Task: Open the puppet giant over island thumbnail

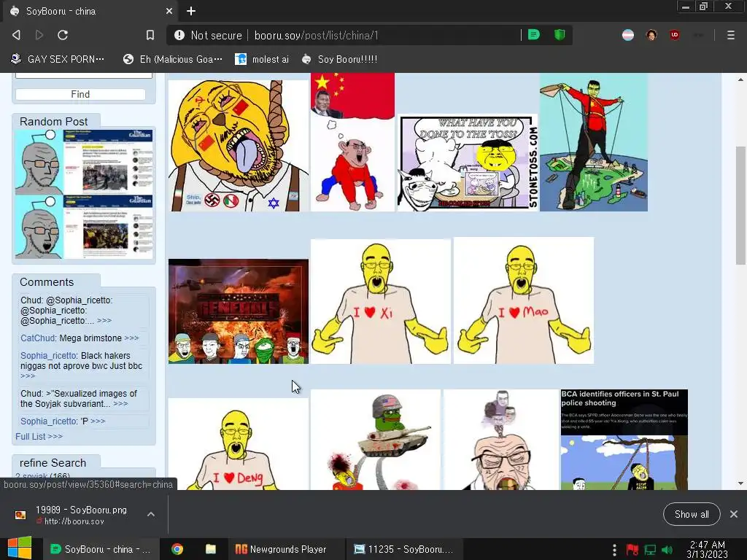Action: click(594, 142)
